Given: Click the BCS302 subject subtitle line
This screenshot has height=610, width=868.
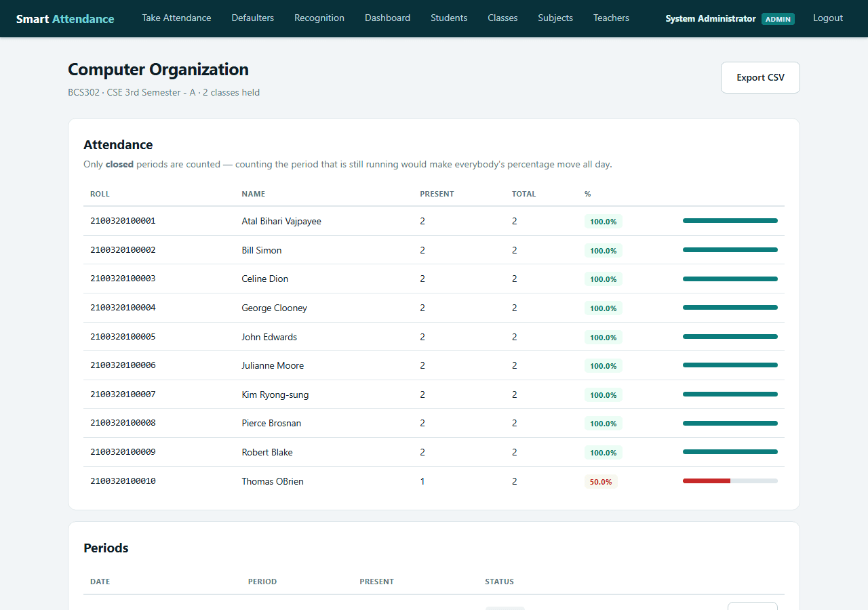Looking at the screenshot, I should (163, 92).
